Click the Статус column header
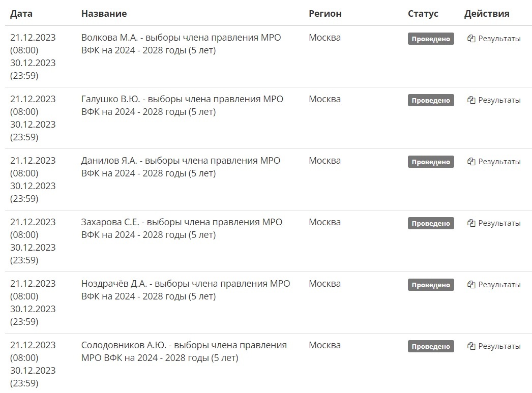This screenshot has width=532, height=393. (x=423, y=14)
